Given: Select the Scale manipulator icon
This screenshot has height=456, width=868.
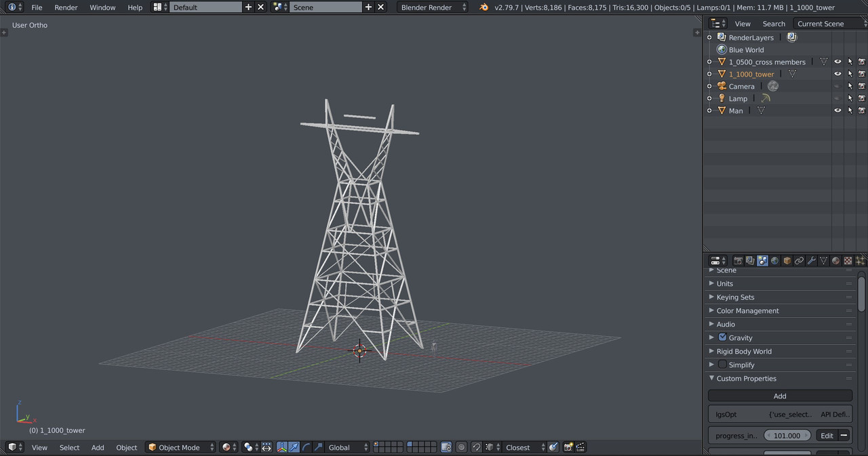Looking at the screenshot, I should (x=318, y=447).
